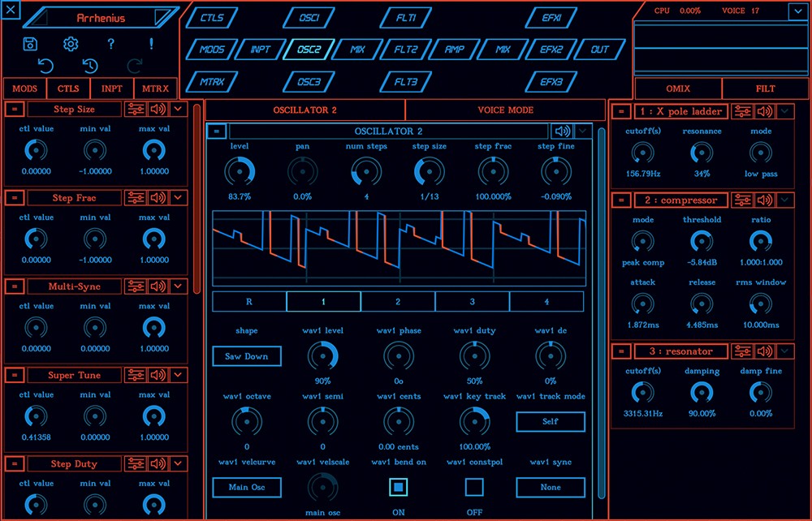Open Step Size sliders settings icon
Viewport: 812px width, 521px height.
tap(136, 109)
